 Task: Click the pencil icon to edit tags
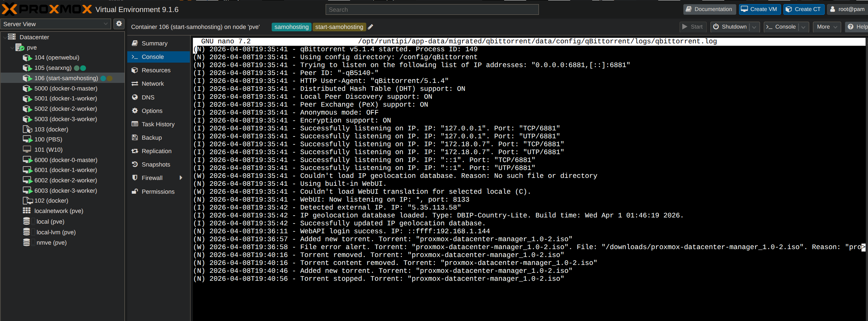(x=370, y=27)
